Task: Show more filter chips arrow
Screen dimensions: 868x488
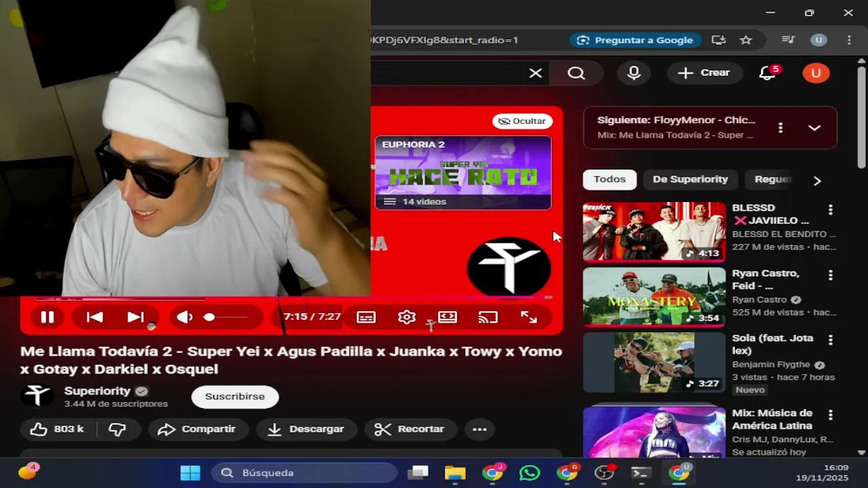Action: [x=817, y=180]
